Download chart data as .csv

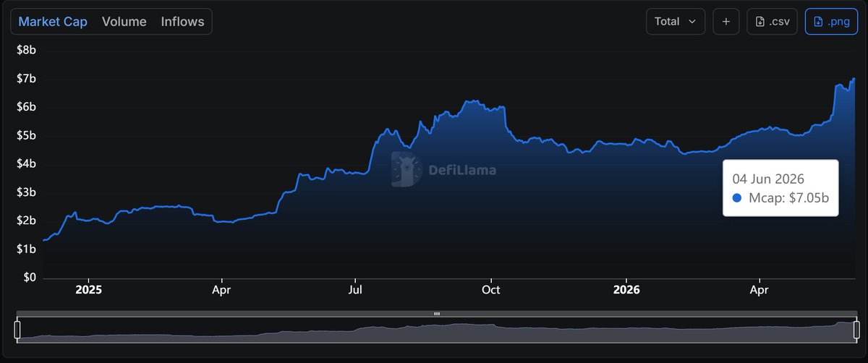(772, 22)
